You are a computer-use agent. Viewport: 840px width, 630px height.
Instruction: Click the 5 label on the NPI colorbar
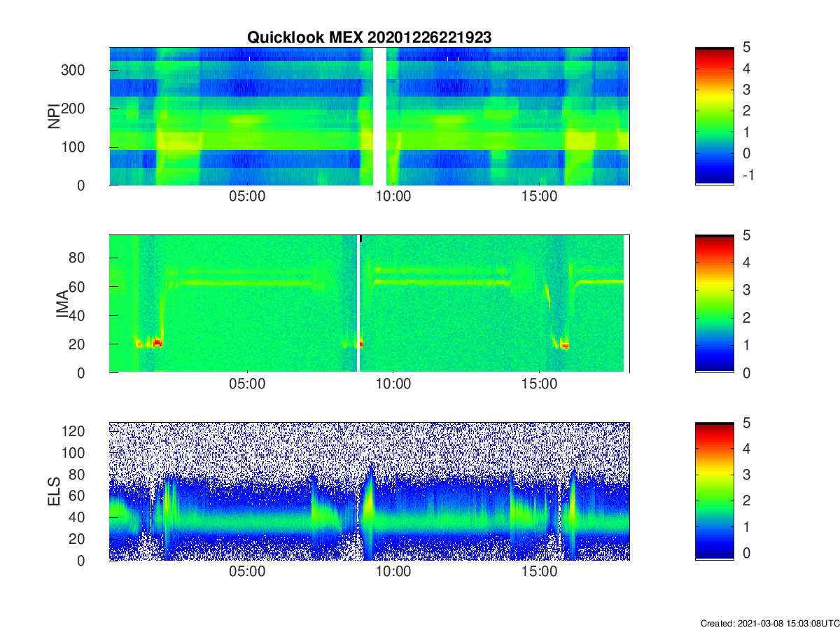pyautogui.click(x=746, y=48)
